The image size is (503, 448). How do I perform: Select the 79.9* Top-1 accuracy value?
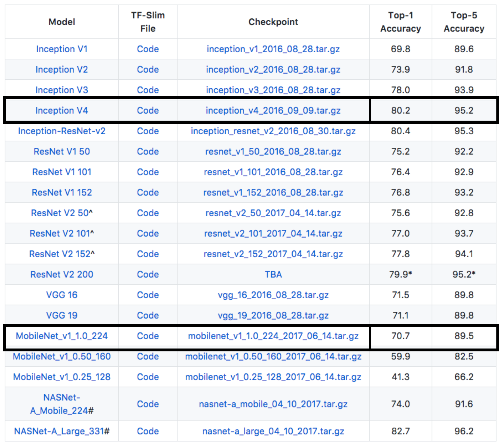pyautogui.click(x=401, y=274)
